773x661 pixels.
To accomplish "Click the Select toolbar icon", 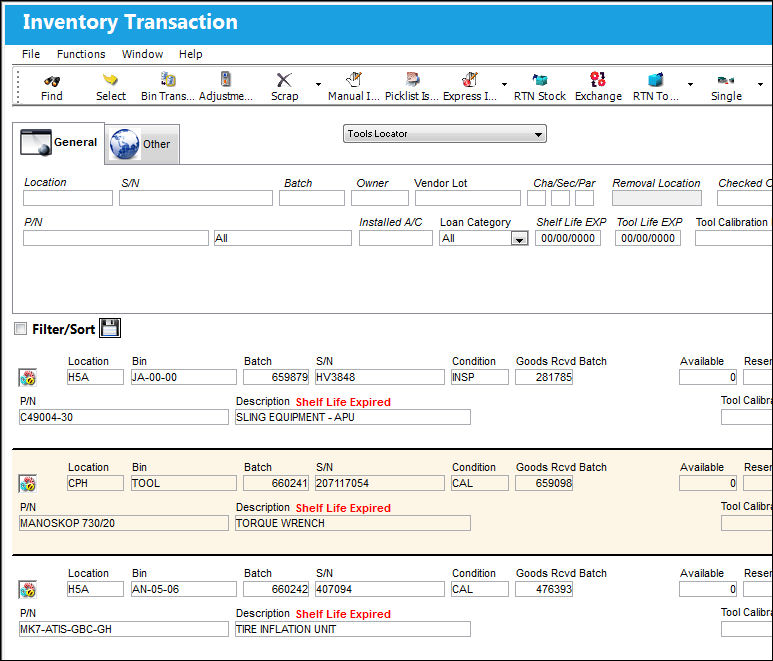I will 110,79.
